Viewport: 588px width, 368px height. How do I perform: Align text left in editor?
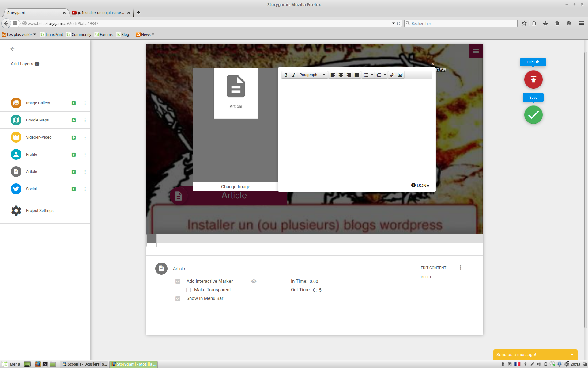[x=333, y=75]
